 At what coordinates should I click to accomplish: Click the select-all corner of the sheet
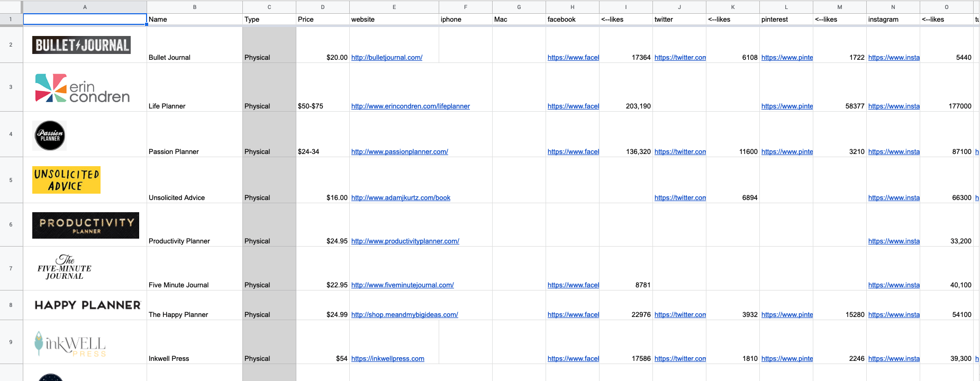pos(11,7)
